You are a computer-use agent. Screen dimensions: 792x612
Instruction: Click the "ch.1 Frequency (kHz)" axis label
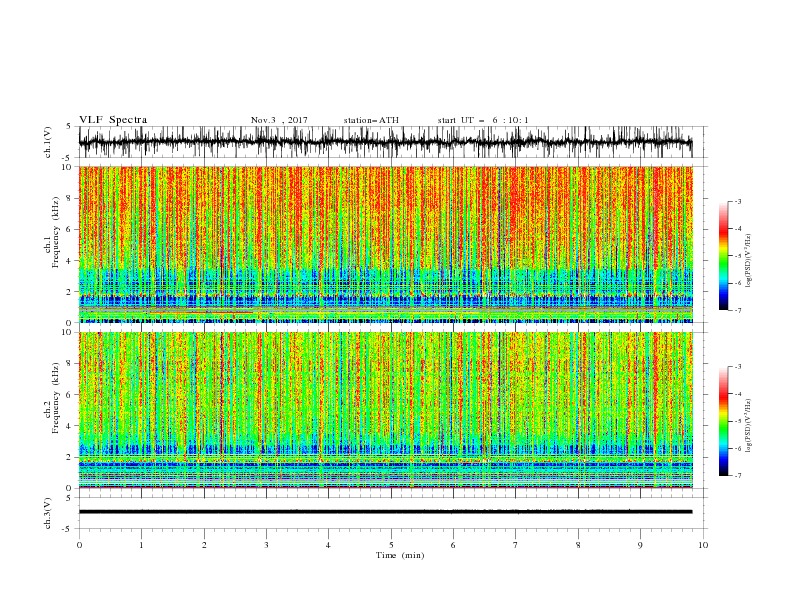52,232
